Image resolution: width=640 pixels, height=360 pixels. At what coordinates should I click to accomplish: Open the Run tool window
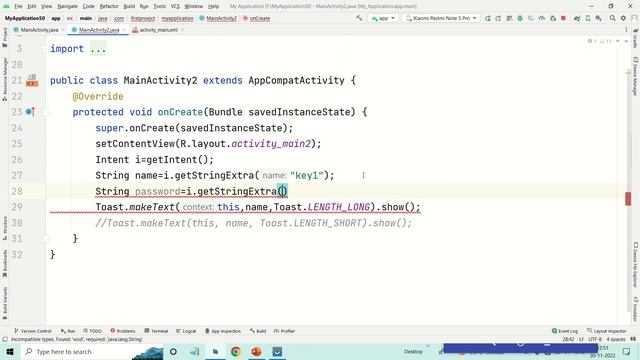point(68,331)
